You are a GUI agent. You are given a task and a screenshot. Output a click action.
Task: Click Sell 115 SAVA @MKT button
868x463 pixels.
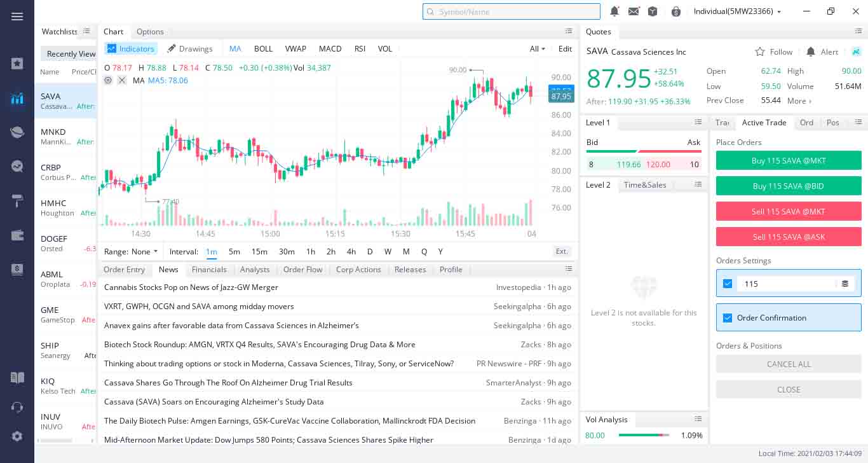click(789, 211)
